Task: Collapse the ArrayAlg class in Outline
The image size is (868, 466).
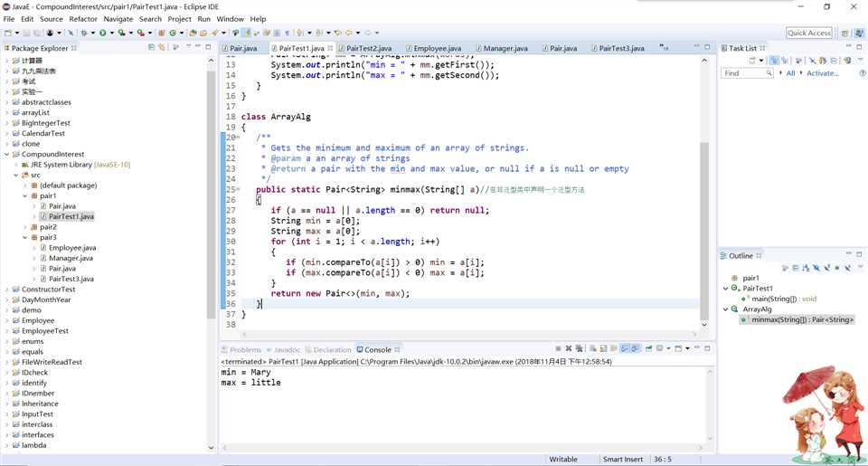Action: tap(725, 309)
